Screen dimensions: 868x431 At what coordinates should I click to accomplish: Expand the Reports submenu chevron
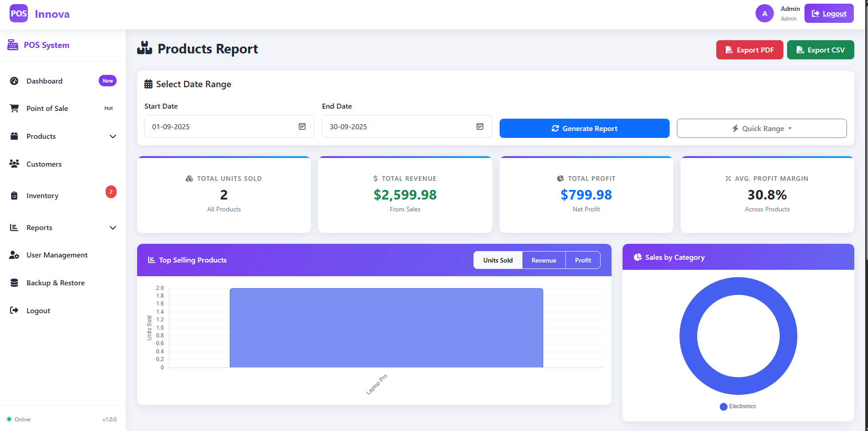(x=113, y=227)
